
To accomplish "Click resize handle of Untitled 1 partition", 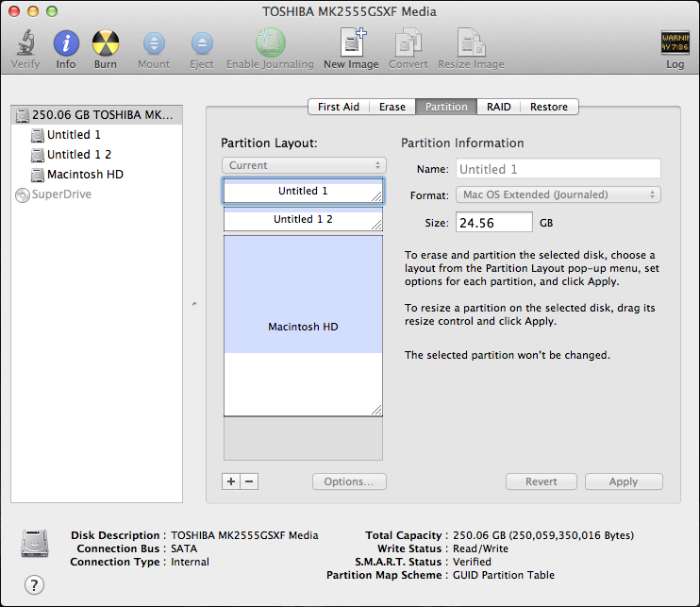I will tap(376, 196).
